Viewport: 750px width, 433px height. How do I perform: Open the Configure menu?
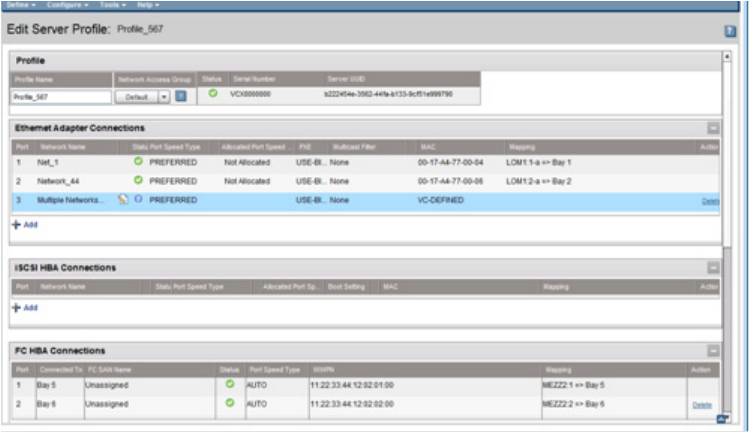pos(67,4)
